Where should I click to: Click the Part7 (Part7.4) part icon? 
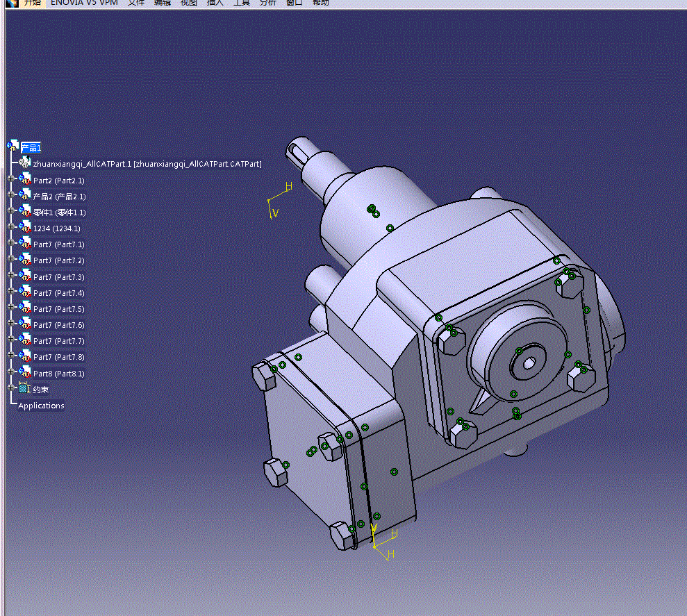(x=25, y=292)
